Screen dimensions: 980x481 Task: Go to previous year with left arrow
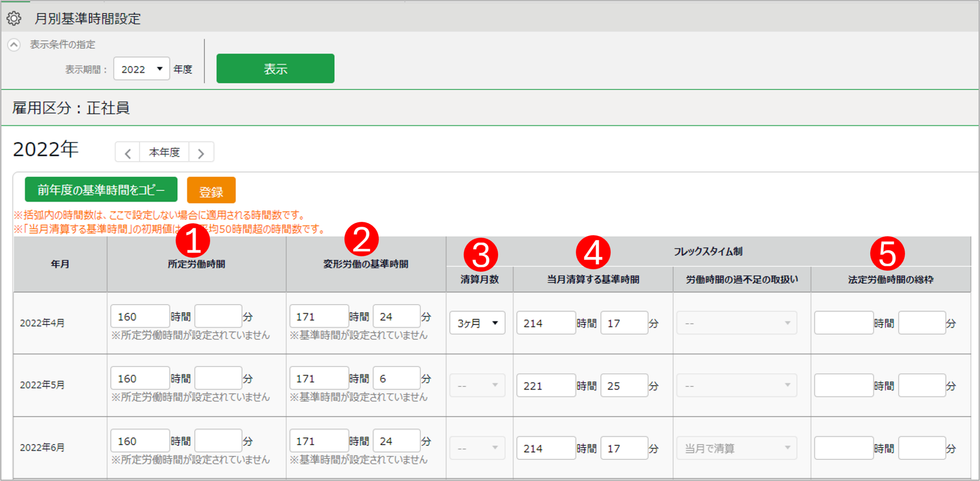coord(128,153)
